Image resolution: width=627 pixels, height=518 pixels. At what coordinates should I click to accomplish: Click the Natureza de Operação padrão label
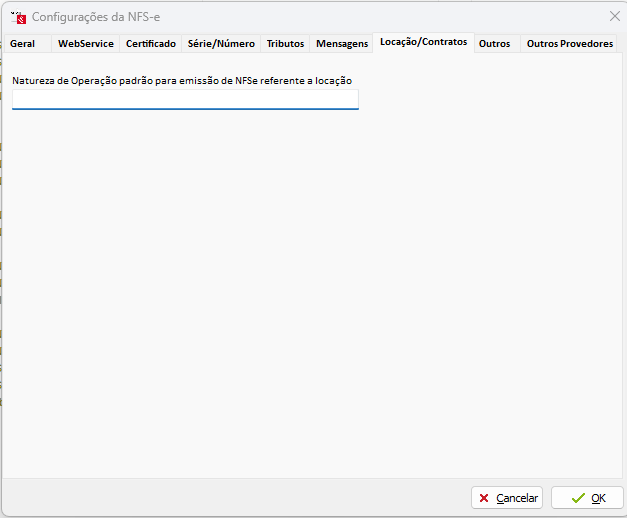click(181, 80)
